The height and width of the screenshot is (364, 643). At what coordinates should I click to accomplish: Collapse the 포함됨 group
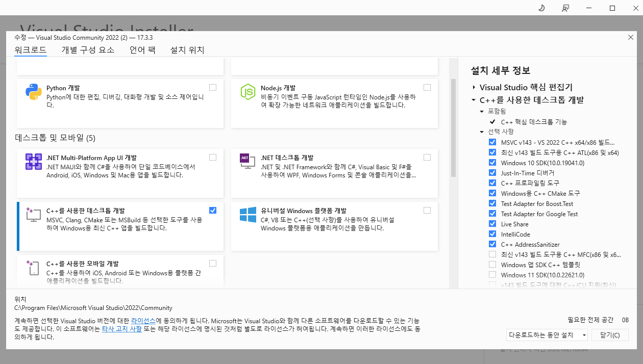coord(482,111)
